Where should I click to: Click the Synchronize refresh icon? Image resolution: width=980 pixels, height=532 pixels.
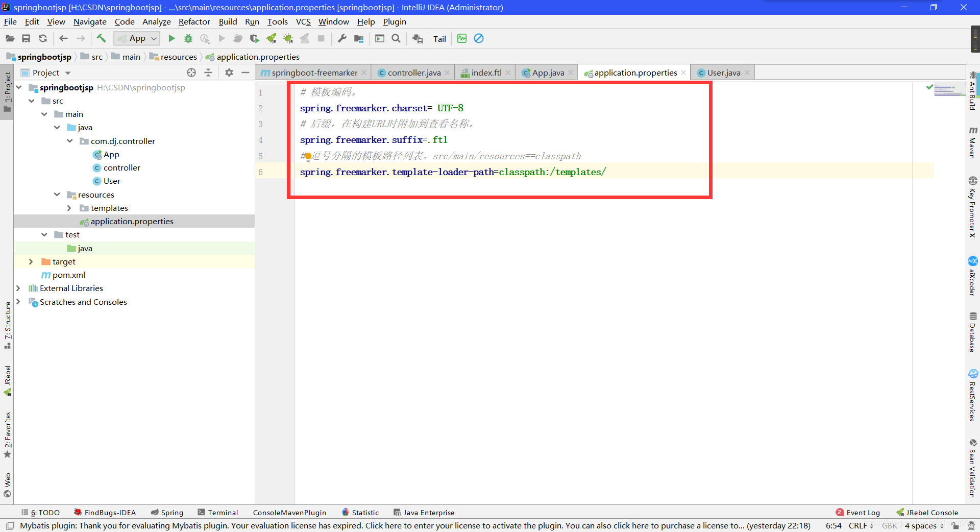click(43, 39)
